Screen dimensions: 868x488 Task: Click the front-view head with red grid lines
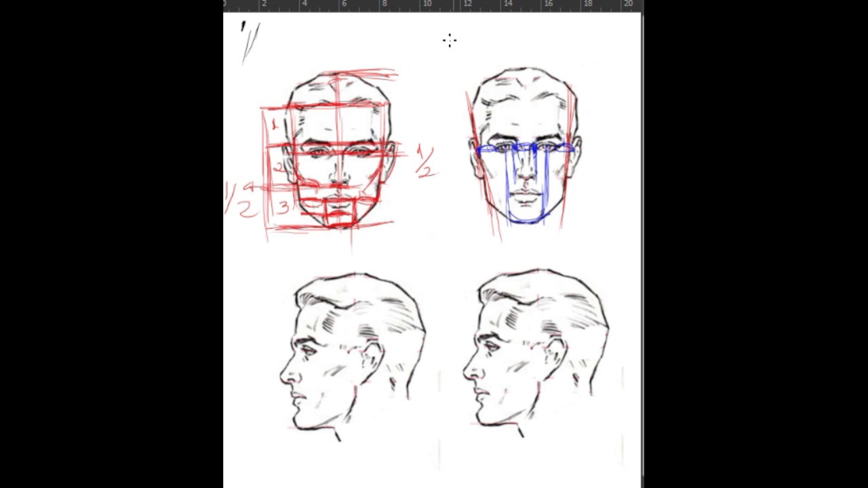[338, 150]
